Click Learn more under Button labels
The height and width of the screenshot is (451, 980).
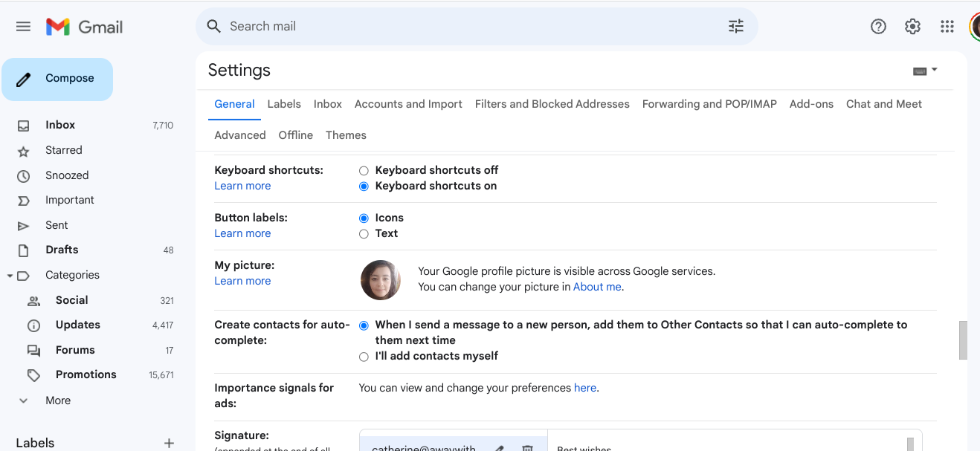pos(242,233)
